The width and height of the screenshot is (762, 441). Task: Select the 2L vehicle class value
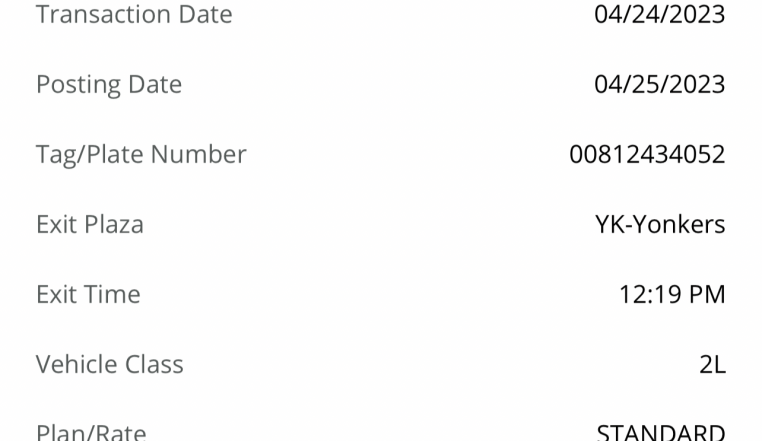[712, 364]
